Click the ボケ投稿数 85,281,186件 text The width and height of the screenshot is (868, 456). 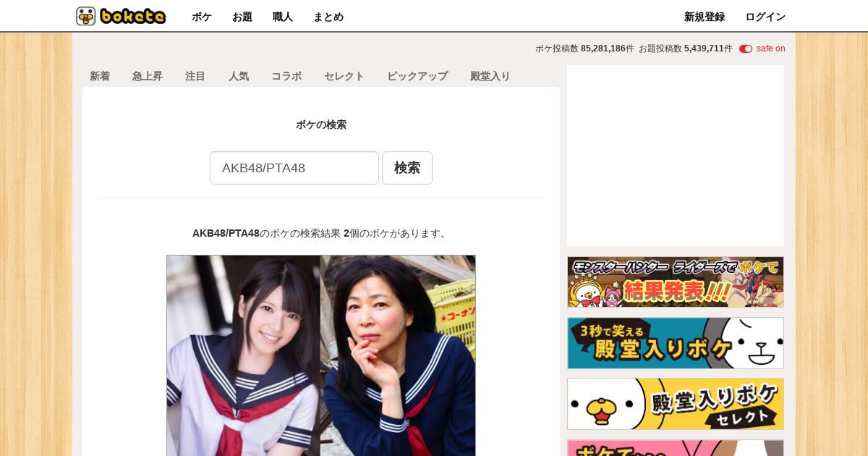[584, 48]
